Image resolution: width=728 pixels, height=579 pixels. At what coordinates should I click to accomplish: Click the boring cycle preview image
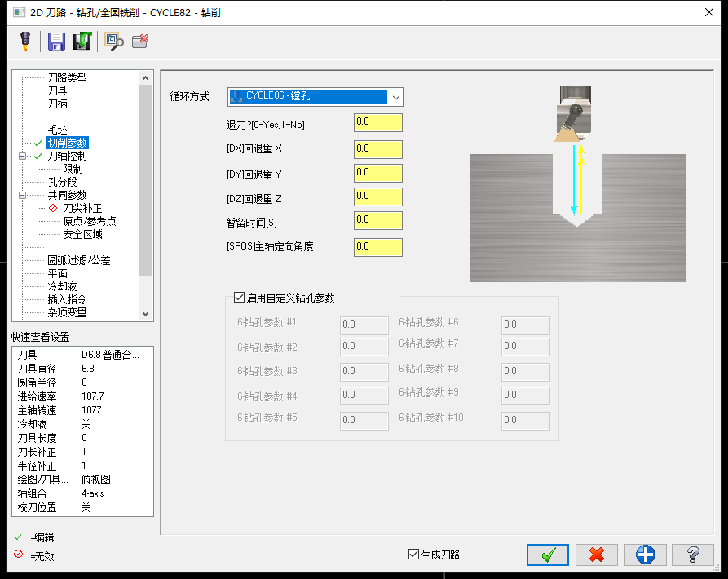[577, 183]
